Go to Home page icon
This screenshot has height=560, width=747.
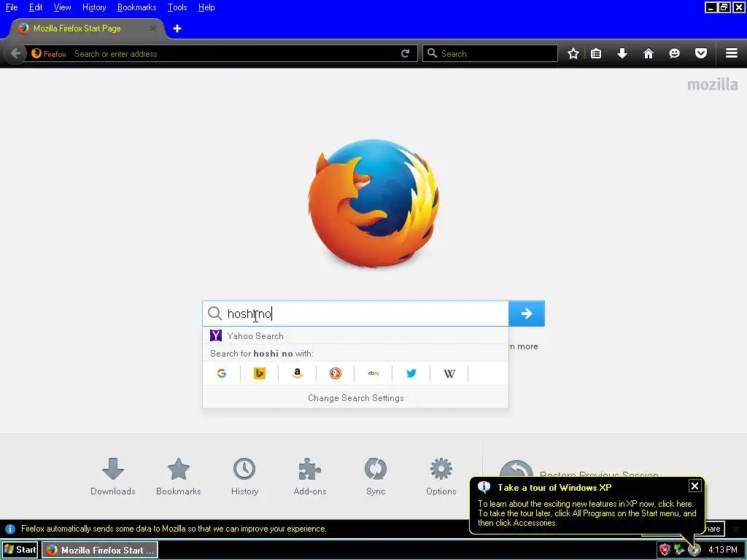click(x=649, y=53)
